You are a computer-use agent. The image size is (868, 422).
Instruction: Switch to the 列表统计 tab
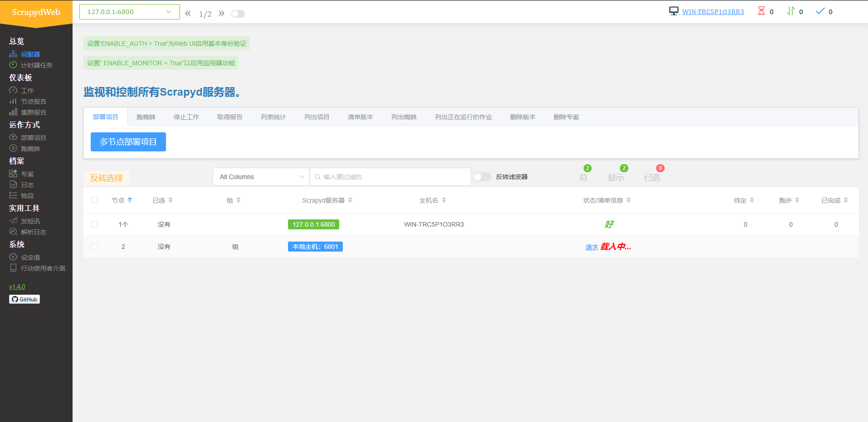[x=273, y=117]
